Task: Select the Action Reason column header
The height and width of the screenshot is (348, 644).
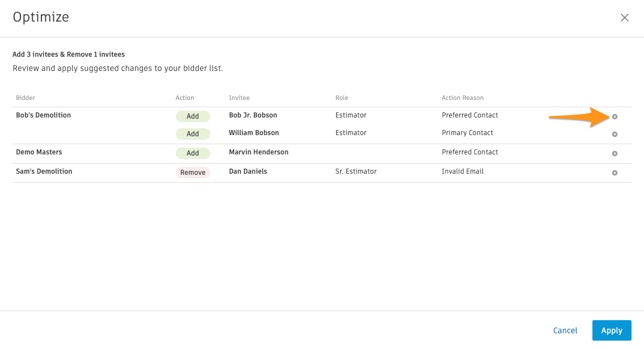Action: [462, 98]
